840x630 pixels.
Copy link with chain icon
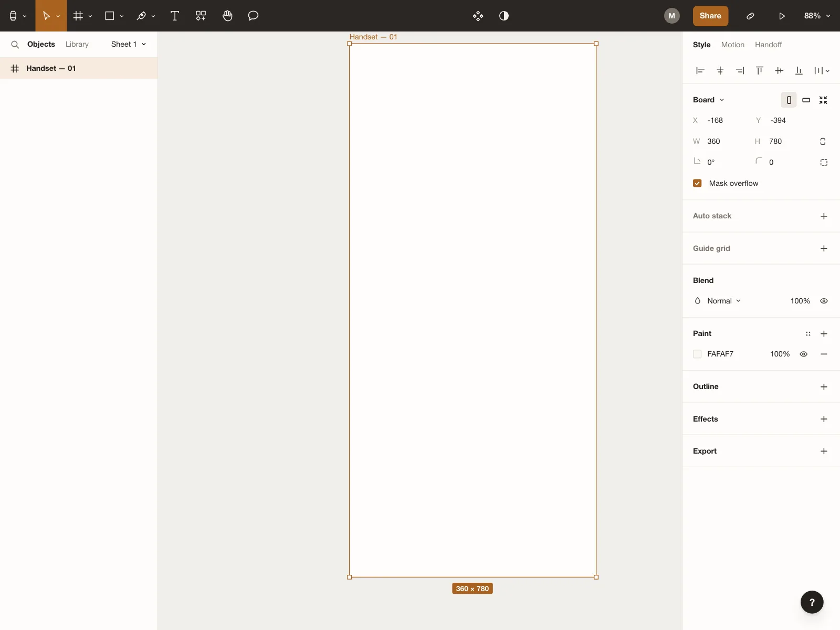[x=750, y=16]
